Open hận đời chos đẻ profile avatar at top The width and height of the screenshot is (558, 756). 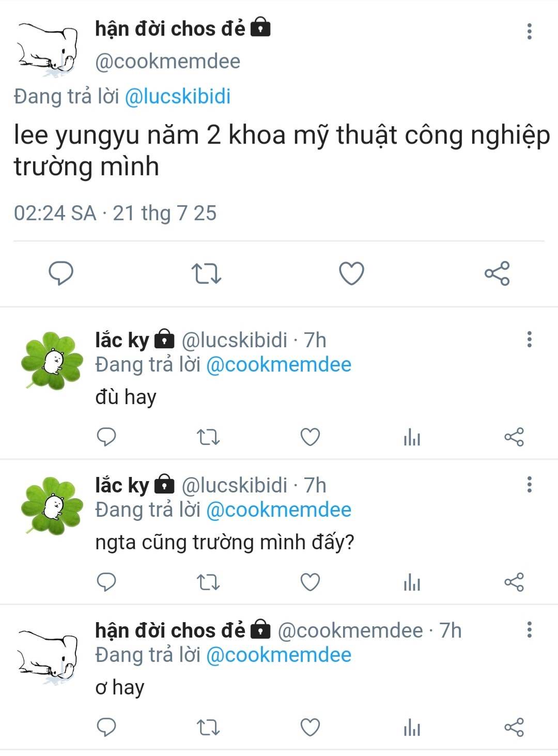coord(48,50)
